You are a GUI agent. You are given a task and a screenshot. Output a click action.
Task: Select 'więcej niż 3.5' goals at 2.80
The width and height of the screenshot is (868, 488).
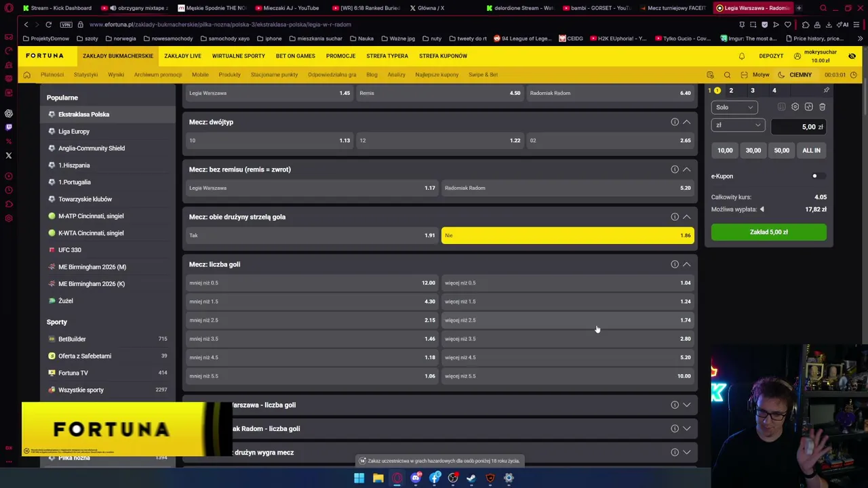(568, 339)
